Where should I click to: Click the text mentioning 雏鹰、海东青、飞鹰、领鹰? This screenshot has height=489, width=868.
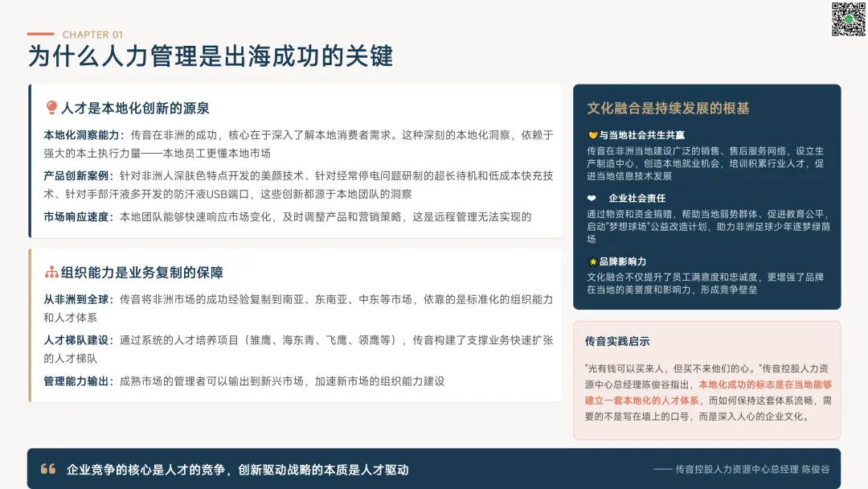click(x=320, y=340)
